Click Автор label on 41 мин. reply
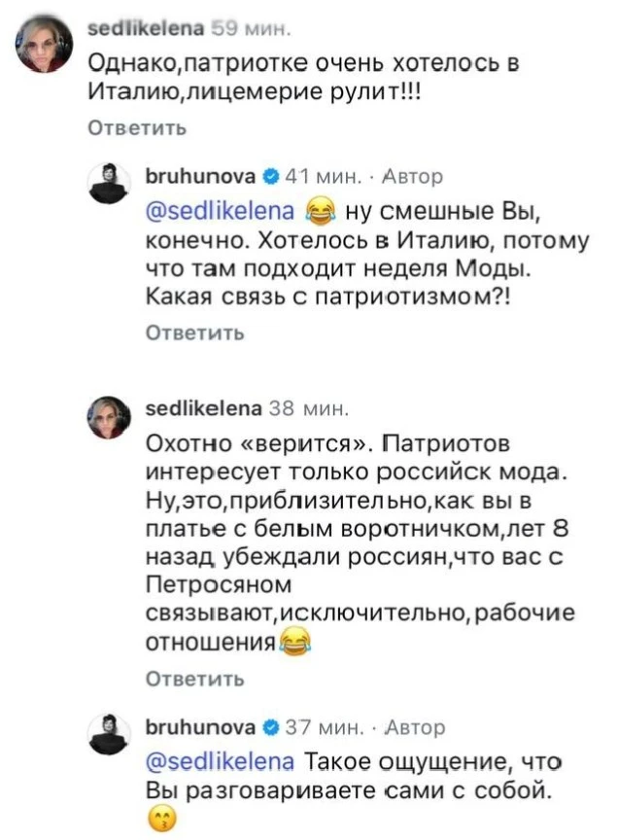This screenshot has height=840, width=618. click(x=412, y=176)
